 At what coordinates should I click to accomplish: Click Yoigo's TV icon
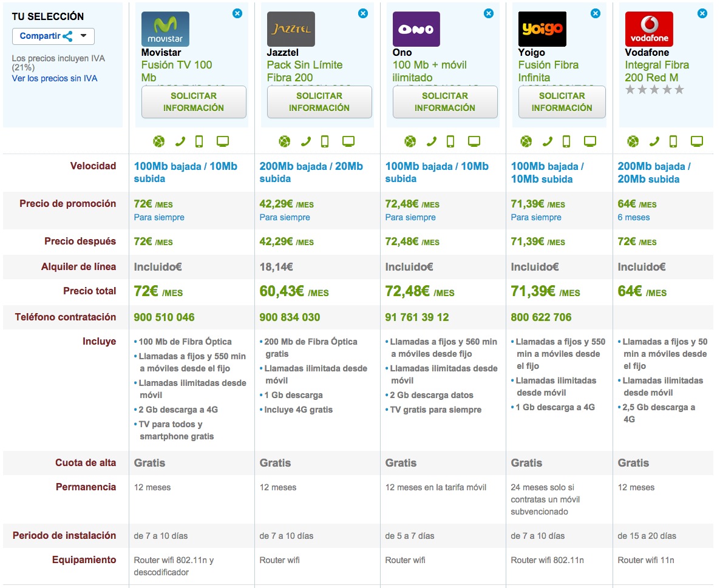click(590, 141)
